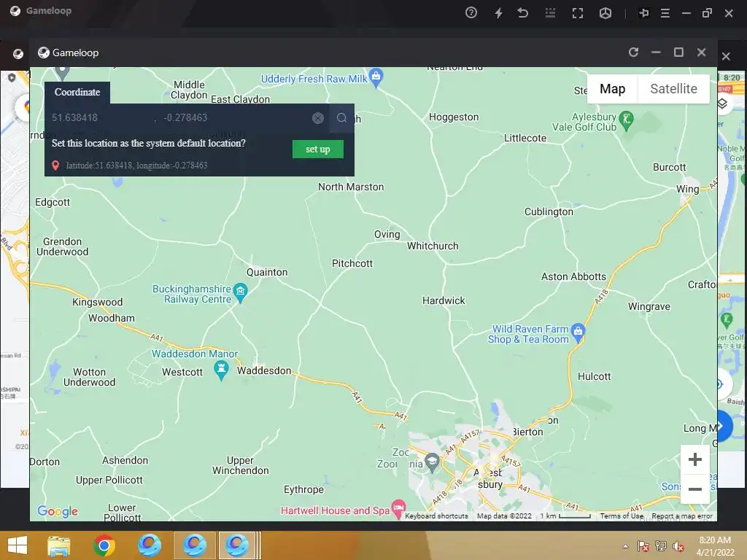Viewport: 747px width, 560px height.
Task: Open Windows Start menu
Action: click(18, 545)
